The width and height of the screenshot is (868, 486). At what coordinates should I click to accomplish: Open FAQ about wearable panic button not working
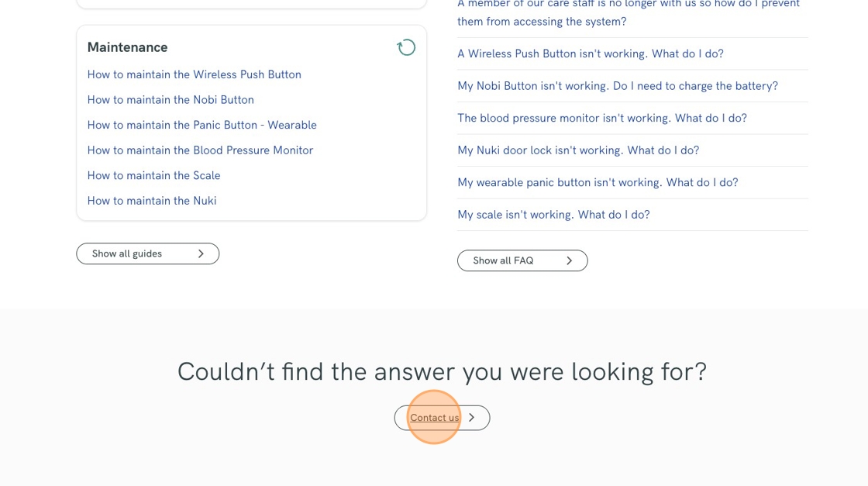pos(597,183)
